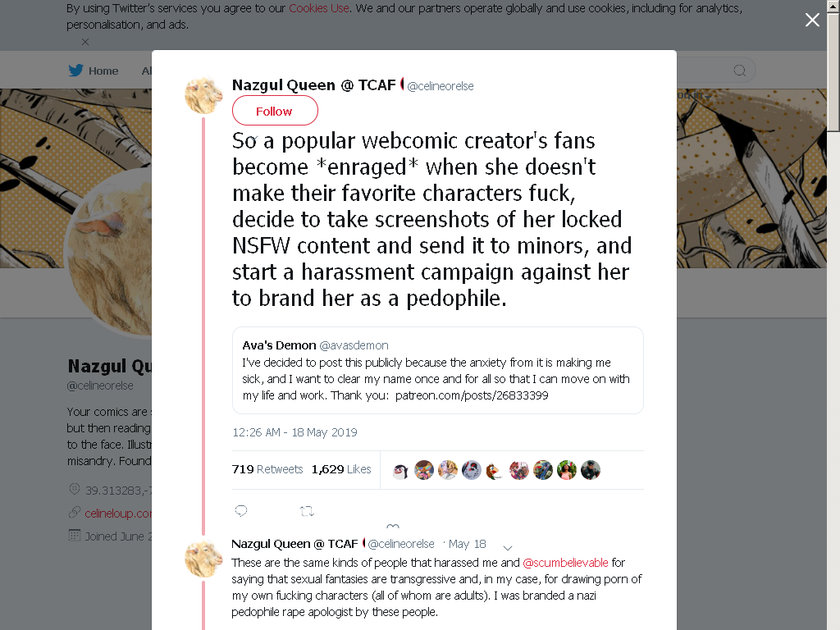Click the sheep profile avatar of the main tweet
Viewport: 840px width, 630px height.
click(x=203, y=95)
